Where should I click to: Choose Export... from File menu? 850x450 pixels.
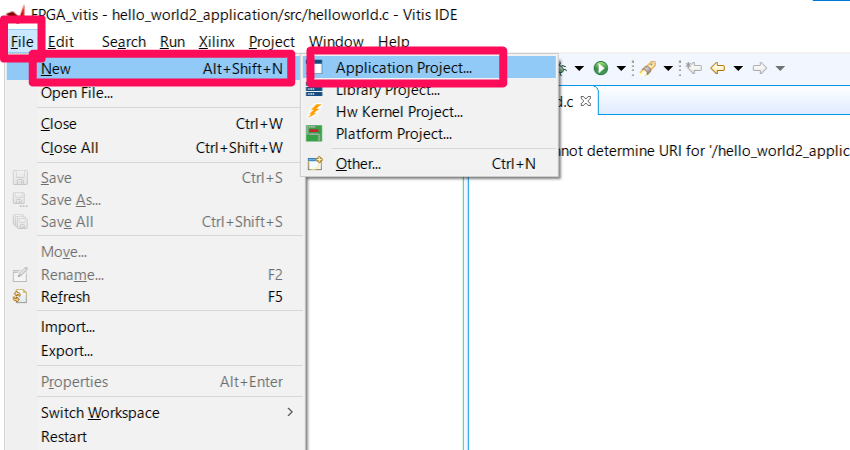point(155,351)
